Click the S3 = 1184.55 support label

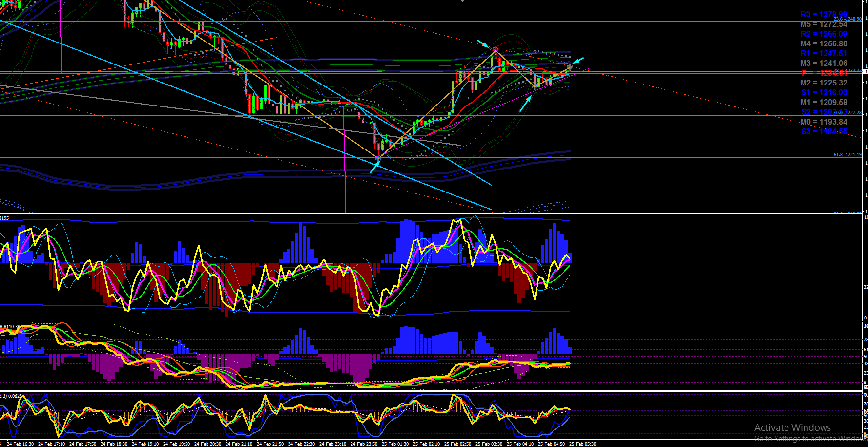point(824,132)
